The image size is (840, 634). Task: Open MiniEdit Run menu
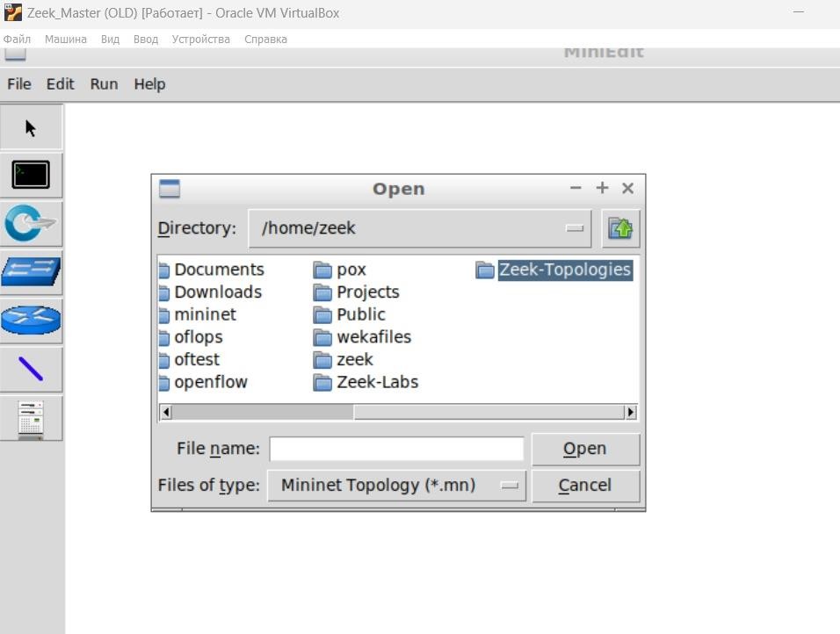point(104,84)
